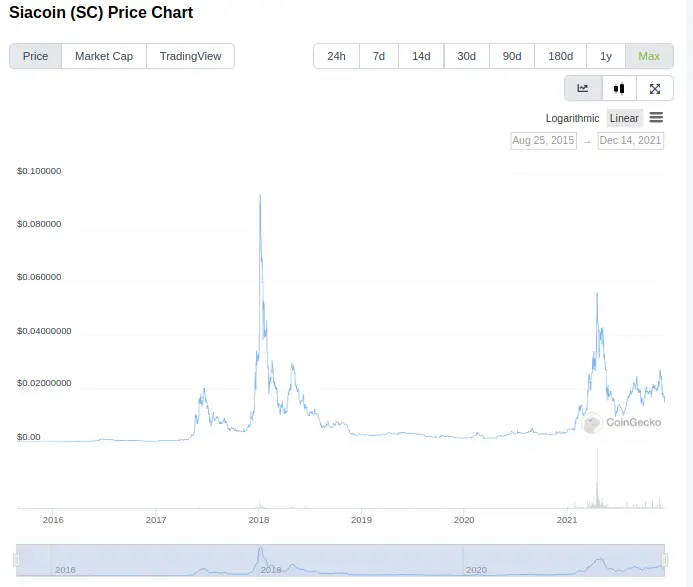The height and width of the screenshot is (587, 693).
Task: Select the Market Cap tab
Action: (x=104, y=56)
